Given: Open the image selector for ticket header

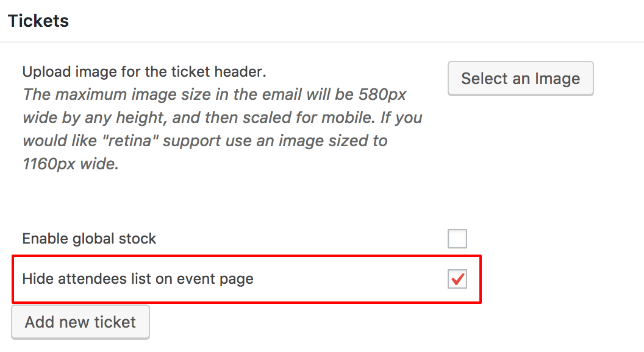Looking at the screenshot, I should coord(520,78).
